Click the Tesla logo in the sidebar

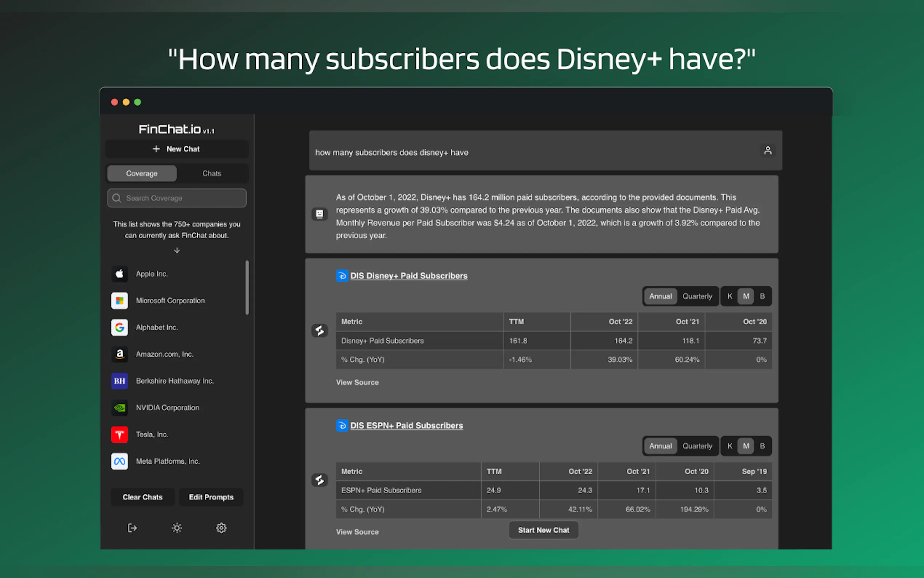pyautogui.click(x=119, y=434)
